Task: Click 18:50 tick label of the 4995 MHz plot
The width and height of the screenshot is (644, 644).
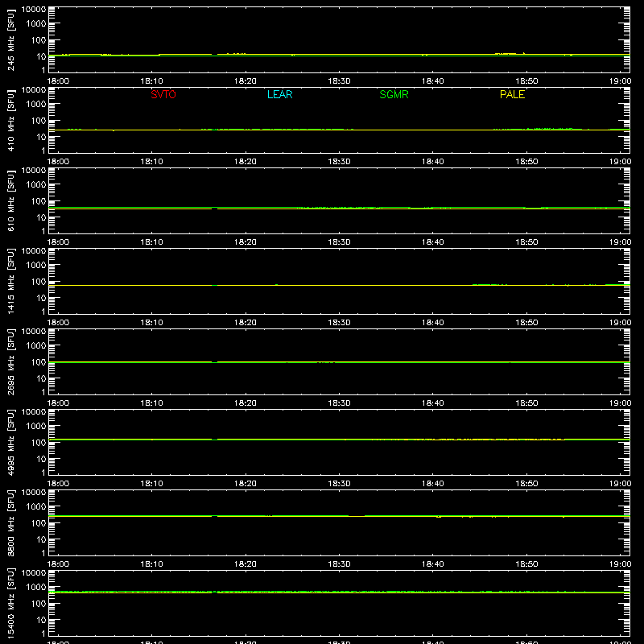Action: (526, 484)
